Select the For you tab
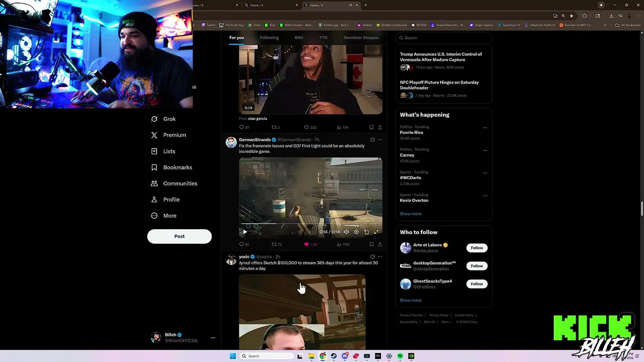This screenshot has width=644, height=362. coord(236,38)
